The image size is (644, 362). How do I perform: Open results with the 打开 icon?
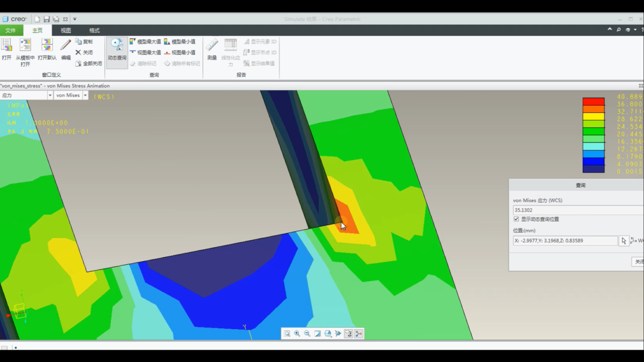6,49
